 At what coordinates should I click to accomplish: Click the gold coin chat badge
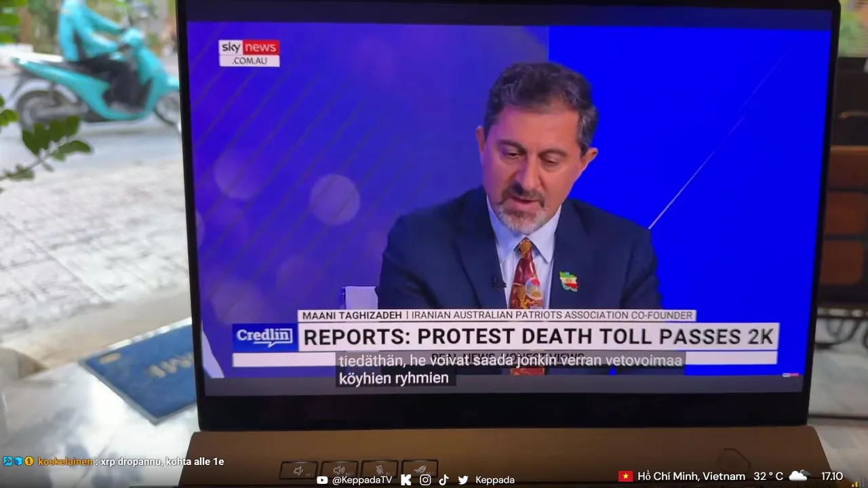click(x=29, y=462)
